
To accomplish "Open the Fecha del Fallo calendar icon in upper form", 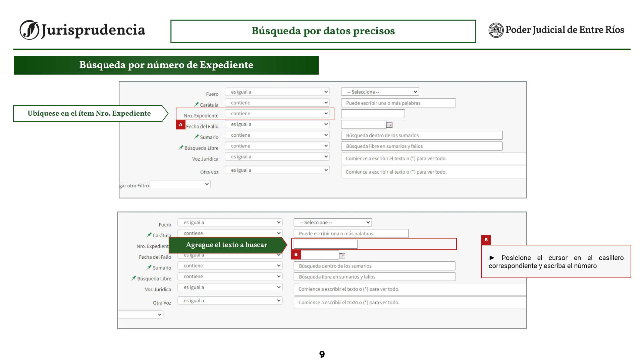I will pyautogui.click(x=389, y=125).
